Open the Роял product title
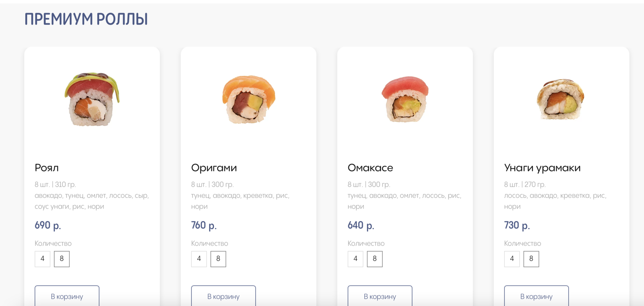This screenshot has width=644, height=306. coord(47,168)
